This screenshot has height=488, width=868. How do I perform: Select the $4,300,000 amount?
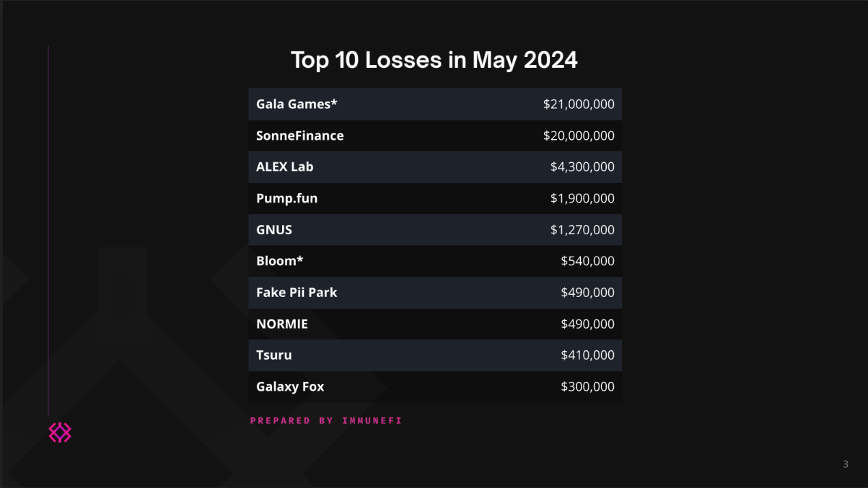click(x=582, y=167)
